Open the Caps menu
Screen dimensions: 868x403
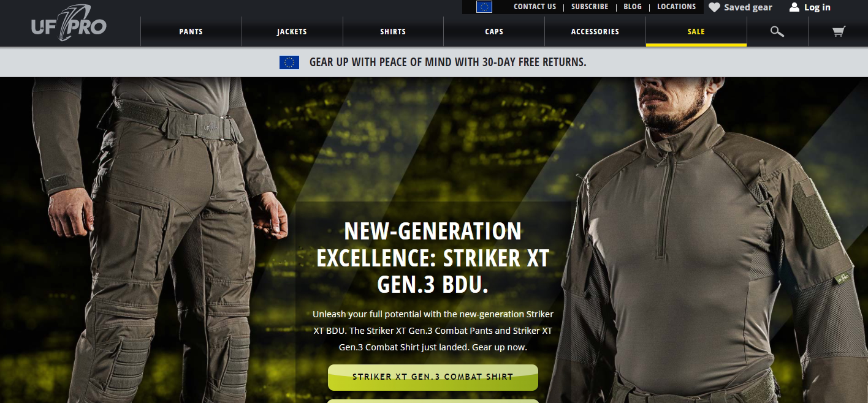pos(494,31)
